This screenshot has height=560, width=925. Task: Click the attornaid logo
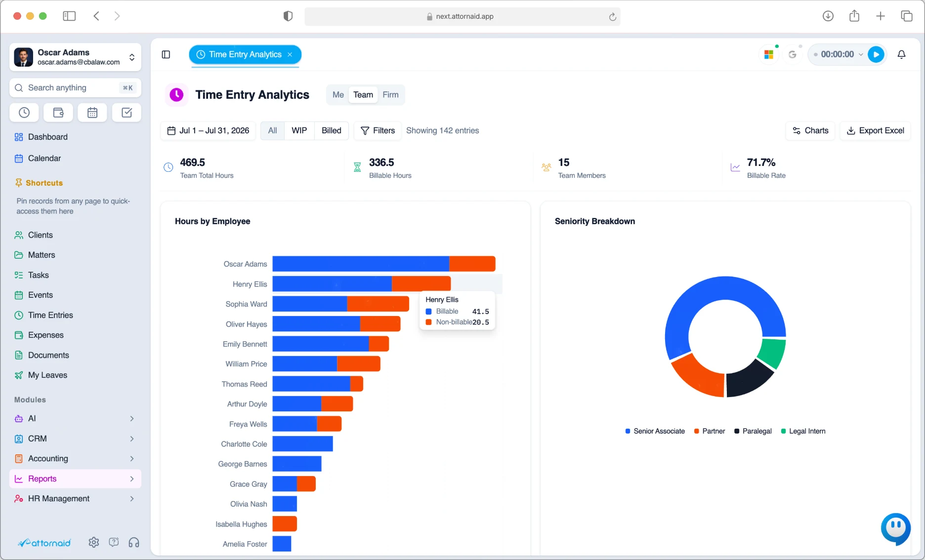click(x=44, y=543)
